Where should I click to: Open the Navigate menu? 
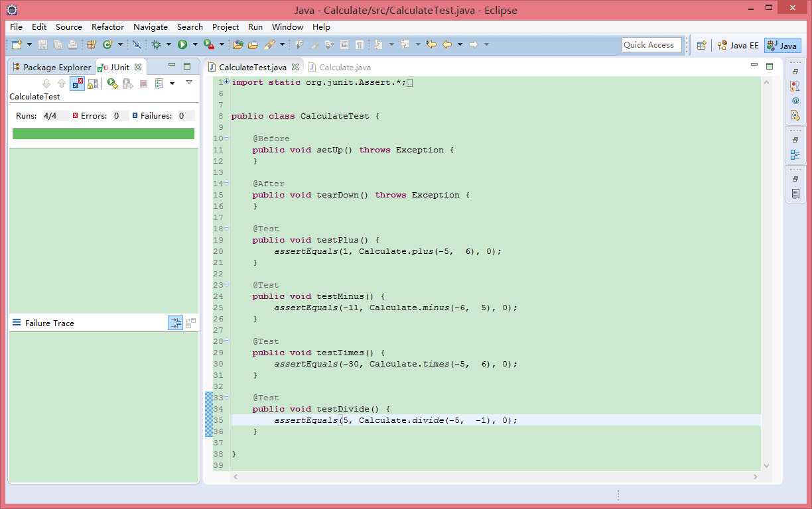[x=151, y=27]
